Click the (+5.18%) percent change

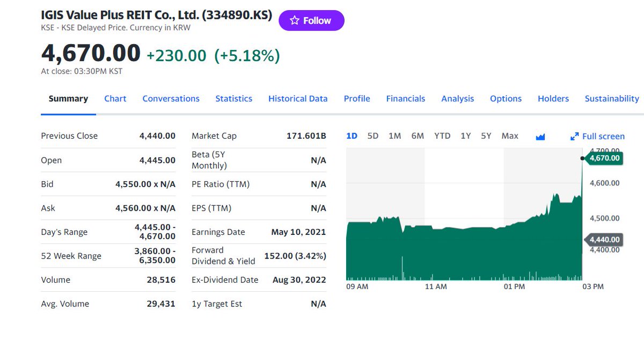click(x=247, y=55)
